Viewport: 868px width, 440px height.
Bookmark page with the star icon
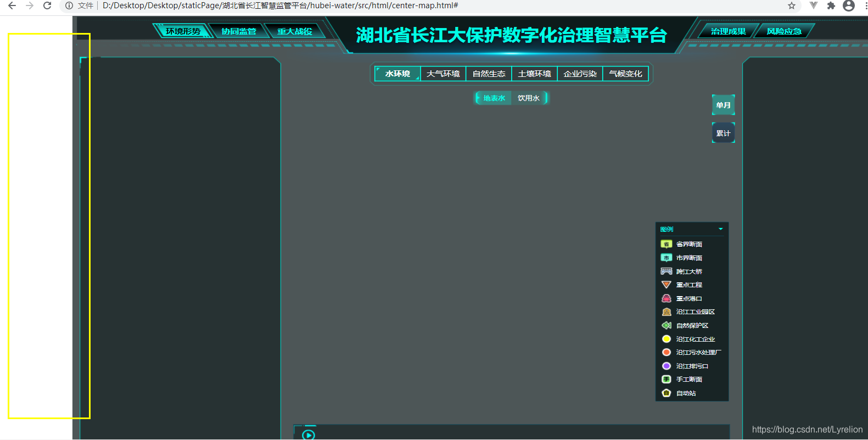(x=792, y=5)
